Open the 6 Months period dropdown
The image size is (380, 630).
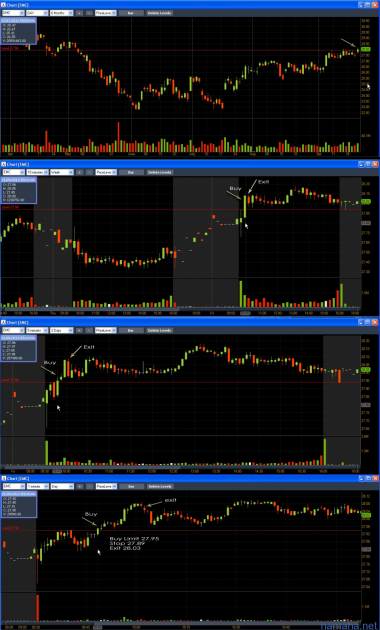[61, 13]
